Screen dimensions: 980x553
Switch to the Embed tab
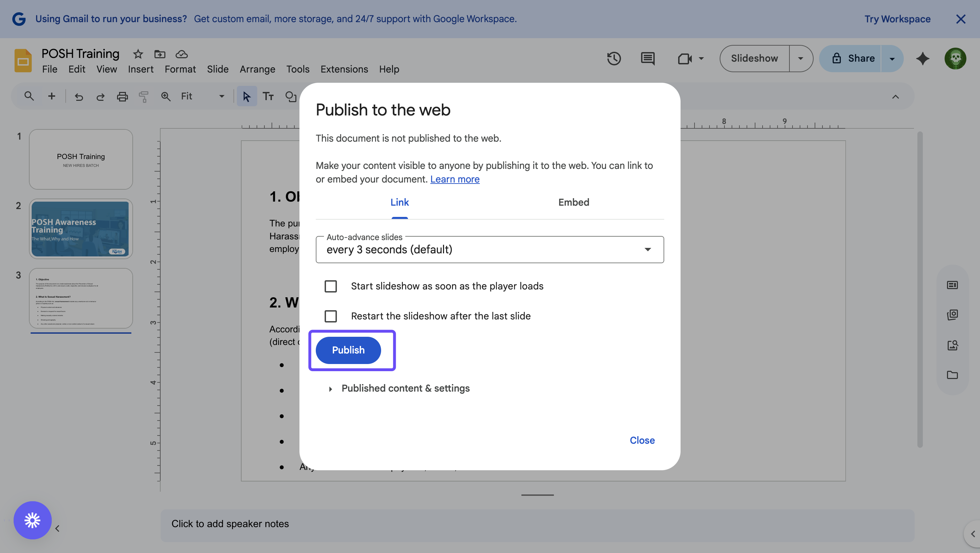[x=573, y=203]
